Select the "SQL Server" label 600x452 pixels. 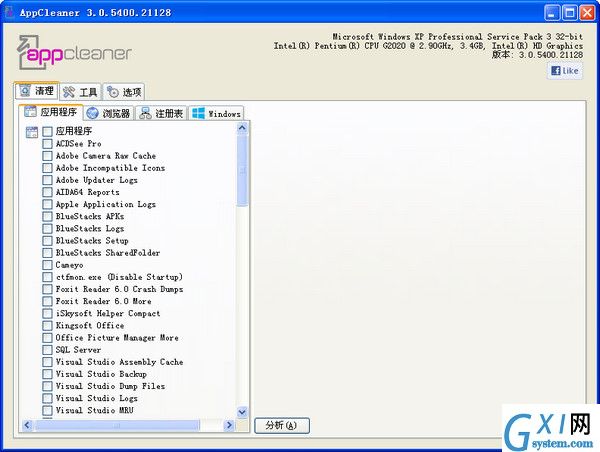tap(78, 350)
